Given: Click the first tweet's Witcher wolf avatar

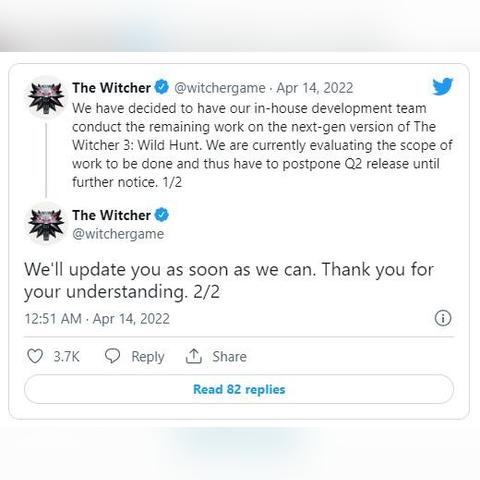Looking at the screenshot, I should tap(46, 98).
